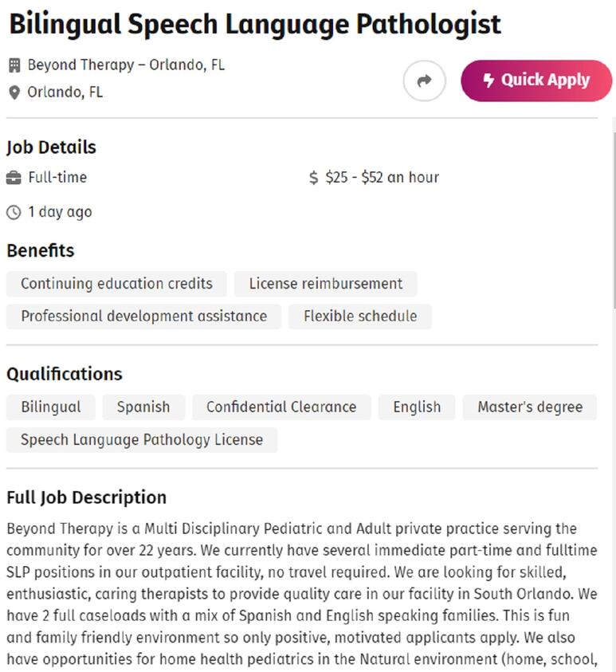Open Beyond Therapy – Orlando, FL company link

pos(126,65)
